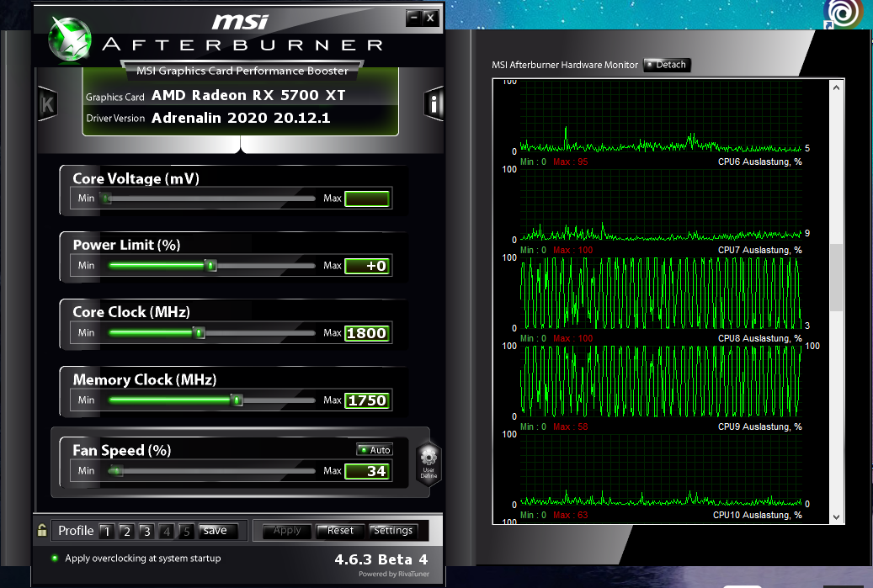Click the Memory Clock slider handle
Image resolution: width=873 pixels, height=588 pixels.
(x=237, y=400)
